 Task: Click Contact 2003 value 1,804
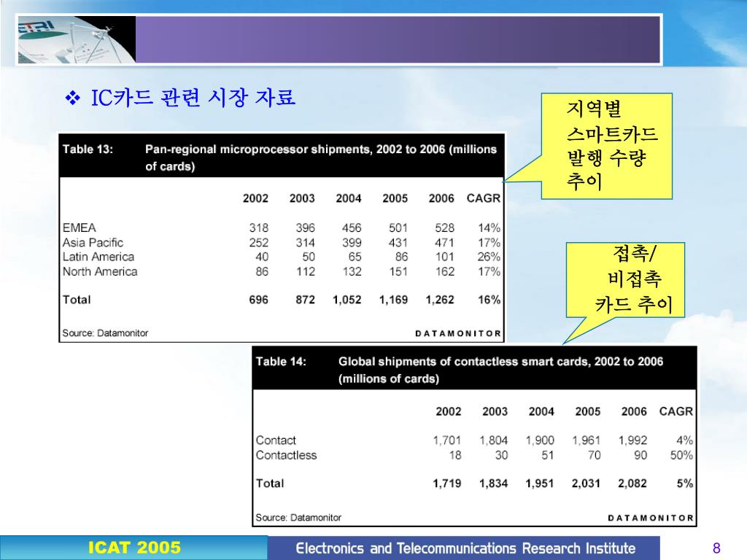point(494,440)
